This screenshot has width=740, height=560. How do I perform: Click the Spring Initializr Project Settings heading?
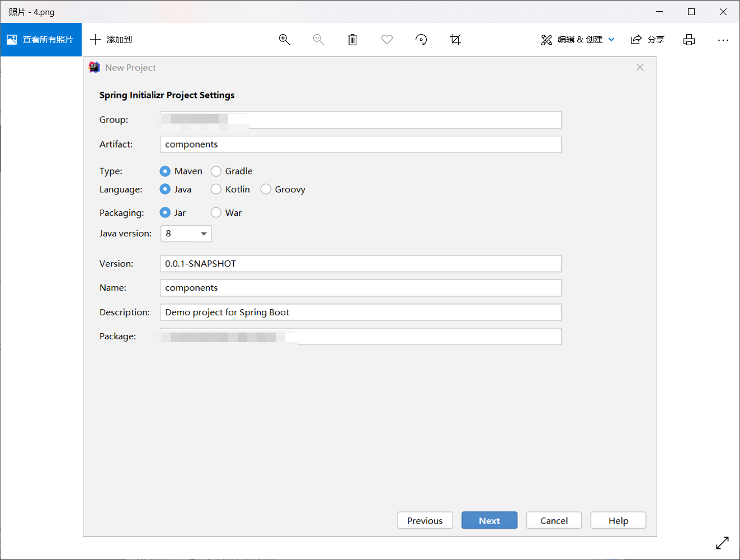[x=167, y=95]
